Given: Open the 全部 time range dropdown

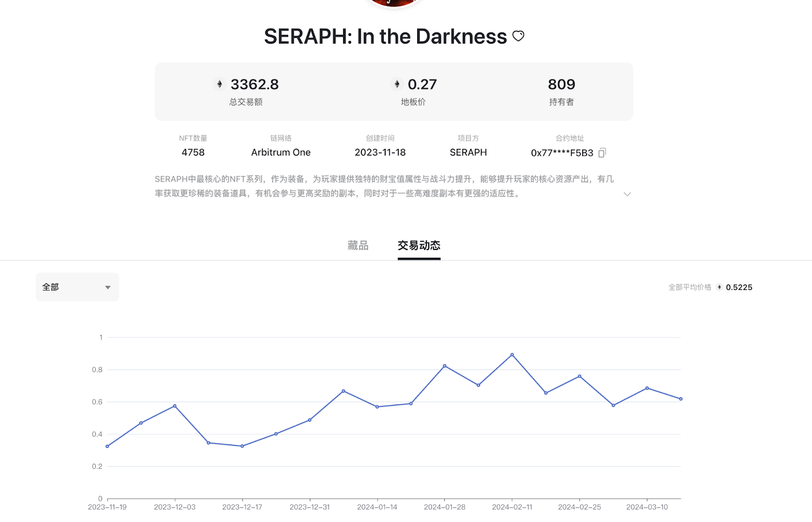Looking at the screenshot, I should point(77,287).
